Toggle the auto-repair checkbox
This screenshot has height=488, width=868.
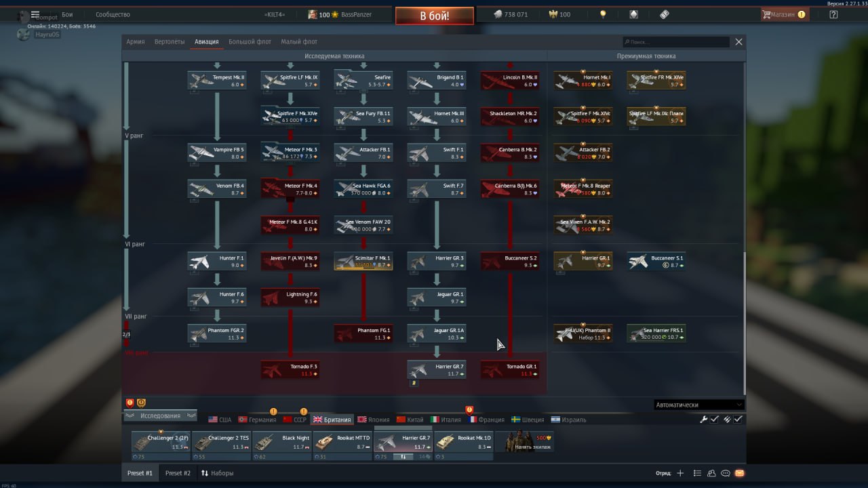714,420
